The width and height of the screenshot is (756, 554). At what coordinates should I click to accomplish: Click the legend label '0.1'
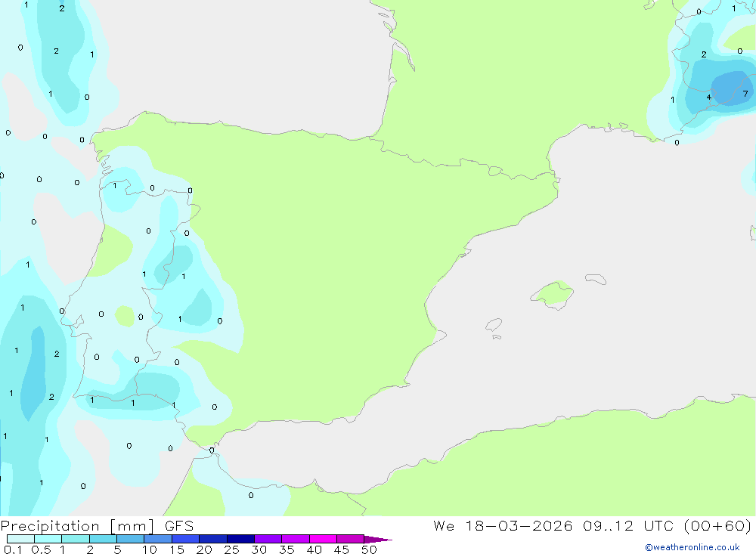[x=13, y=549]
